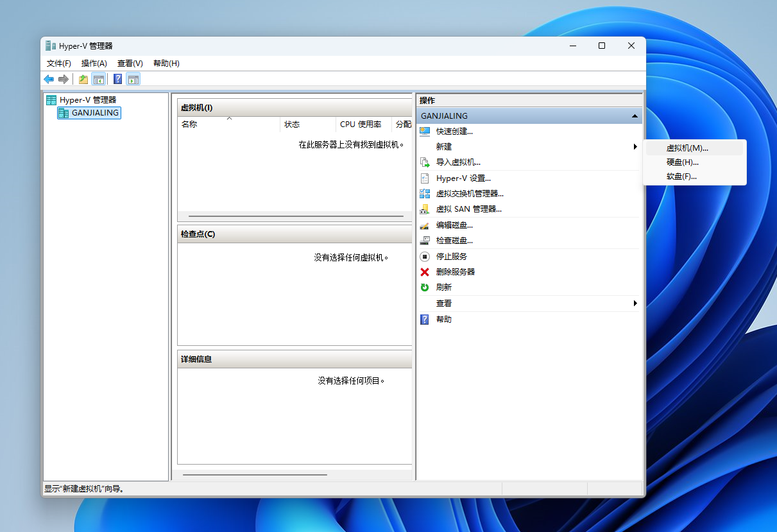Open Hyper-V 设置 from the actions pane
This screenshot has width=777, height=532.
pos(463,178)
